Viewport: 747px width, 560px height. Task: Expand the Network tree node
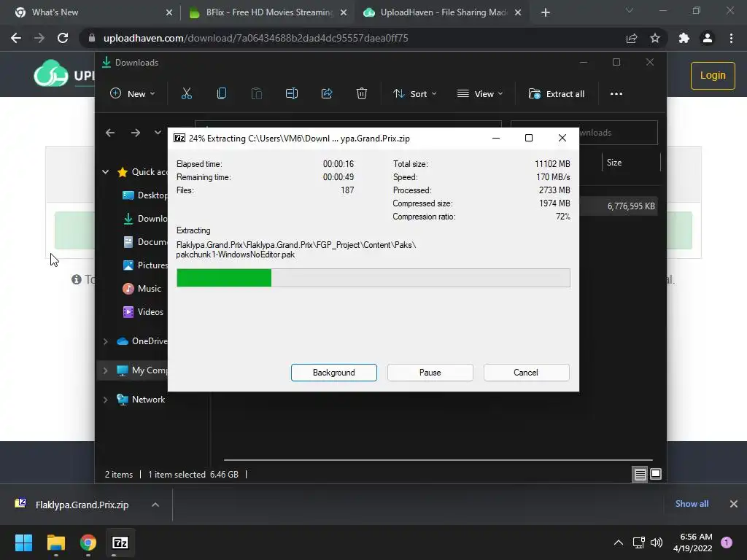click(105, 400)
